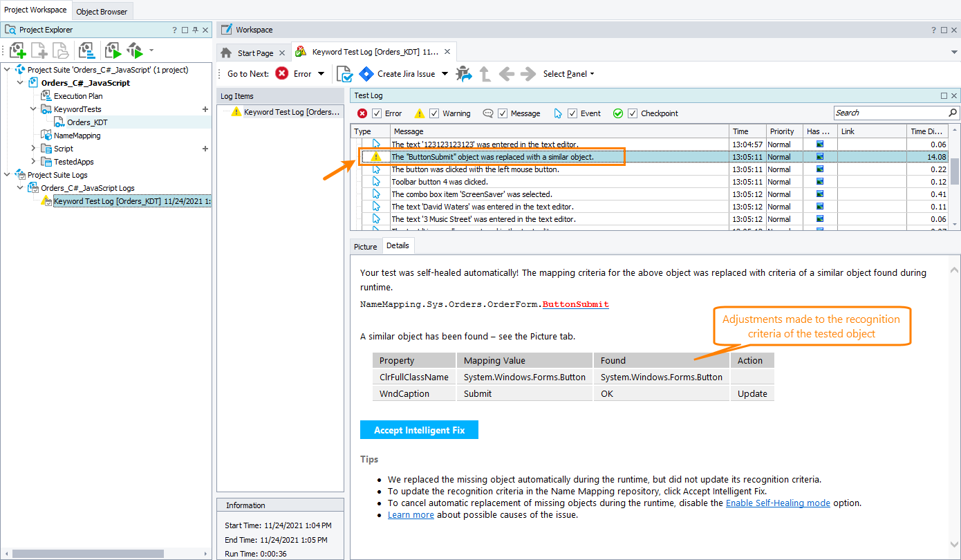
Task: Open the Picture tab in log details
Action: (365, 245)
